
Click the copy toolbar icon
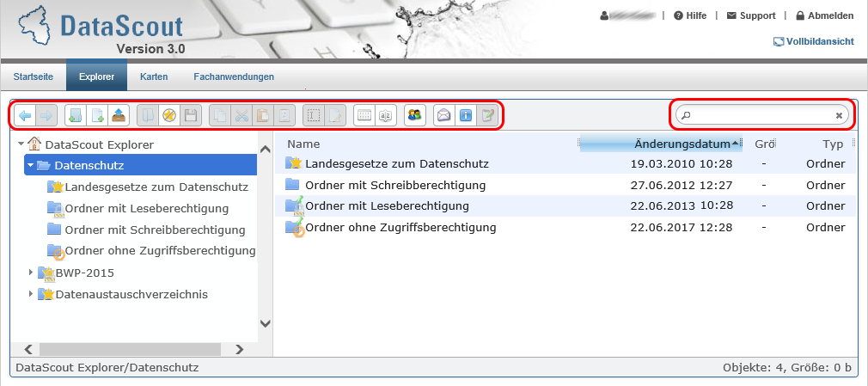(220, 115)
